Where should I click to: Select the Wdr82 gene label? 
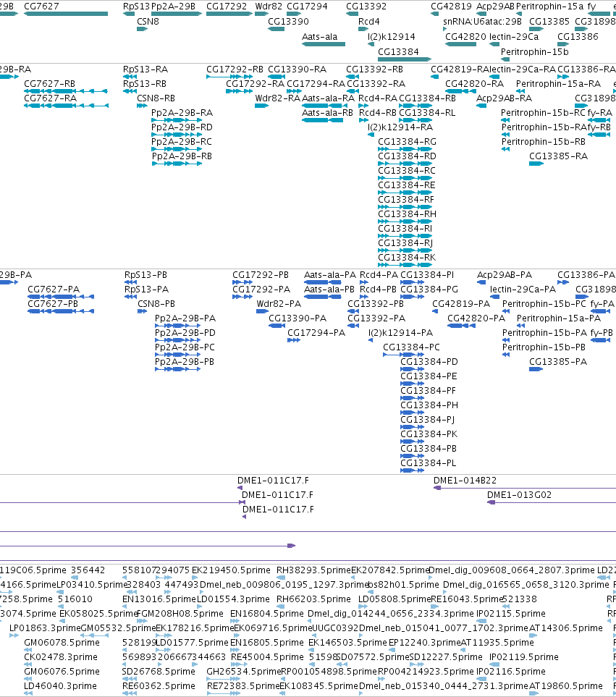pyautogui.click(x=269, y=7)
